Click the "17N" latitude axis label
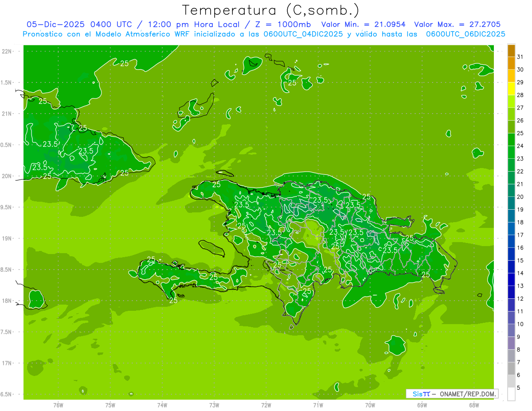 [7, 363]
